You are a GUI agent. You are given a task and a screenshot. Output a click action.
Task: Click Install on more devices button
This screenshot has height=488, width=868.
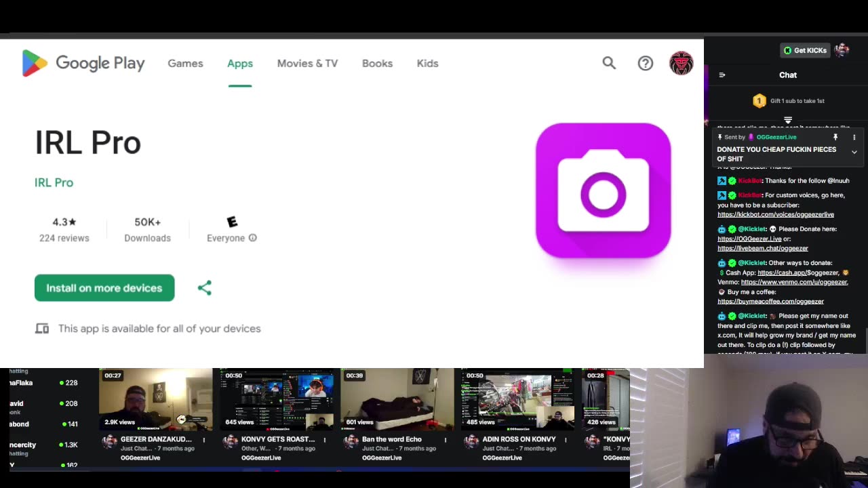pyautogui.click(x=104, y=288)
